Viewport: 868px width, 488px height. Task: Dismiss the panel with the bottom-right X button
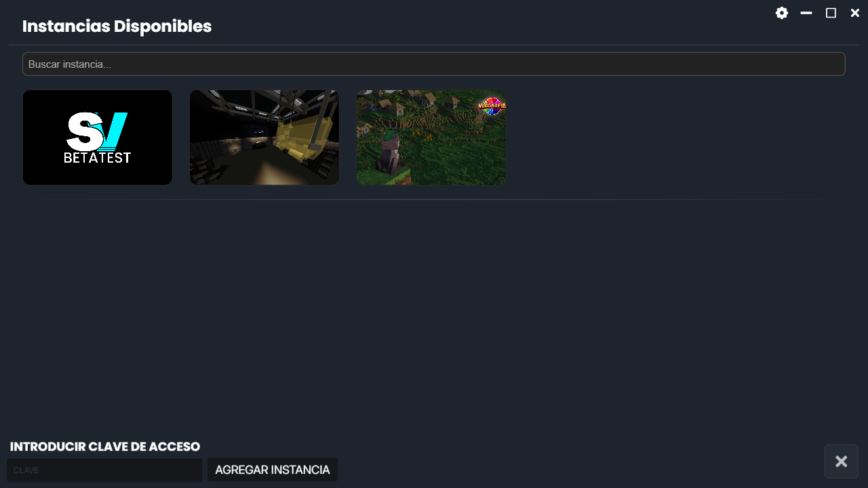(x=842, y=462)
